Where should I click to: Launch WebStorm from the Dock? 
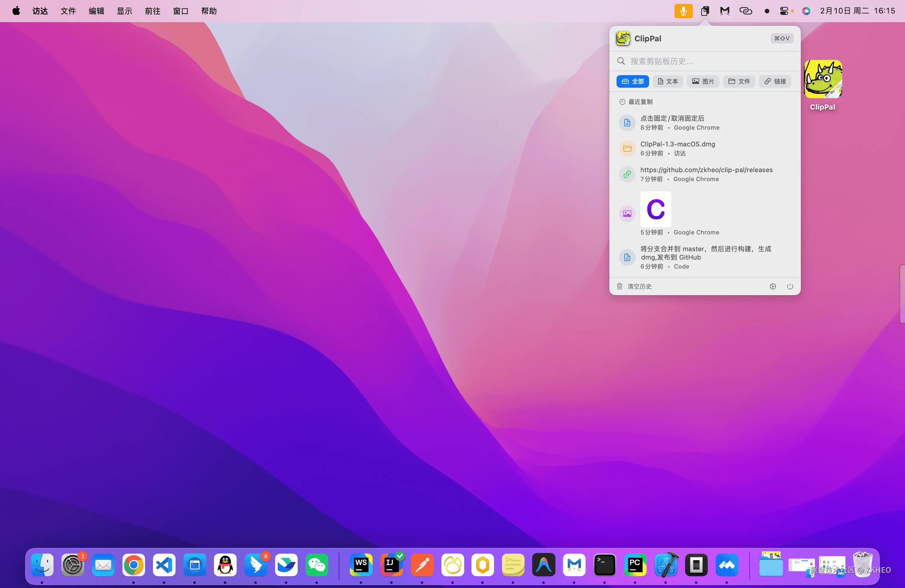(x=361, y=565)
